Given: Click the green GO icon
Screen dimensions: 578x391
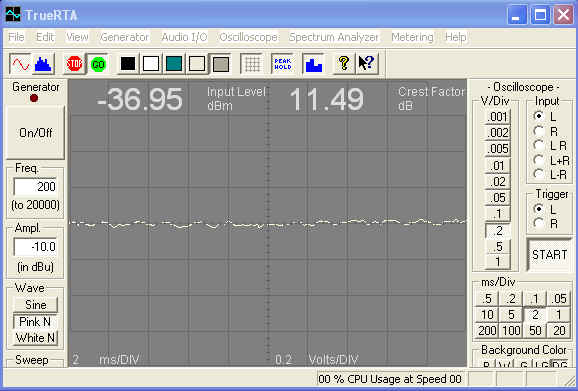Looking at the screenshot, I should pyautogui.click(x=98, y=64).
